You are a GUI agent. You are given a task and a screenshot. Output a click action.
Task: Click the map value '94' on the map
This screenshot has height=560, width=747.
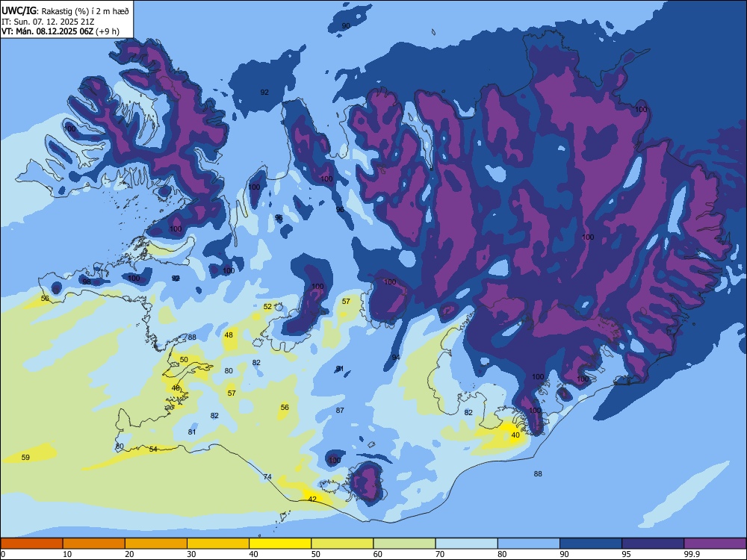(396, 357)
